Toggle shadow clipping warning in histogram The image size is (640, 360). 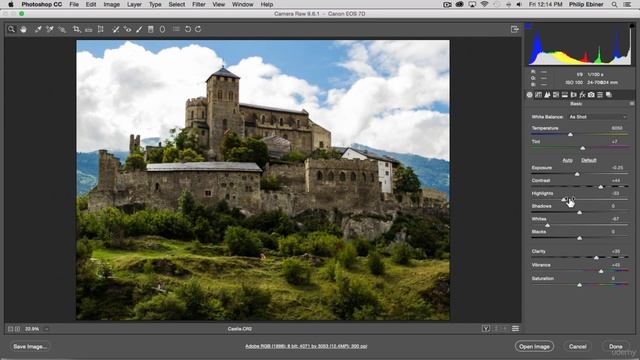click(529, 26)
